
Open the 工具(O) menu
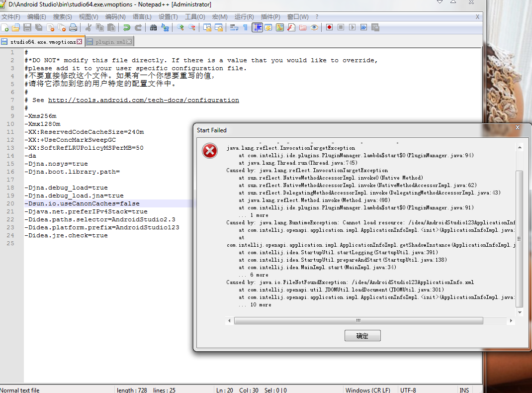(x=195, y=16)
